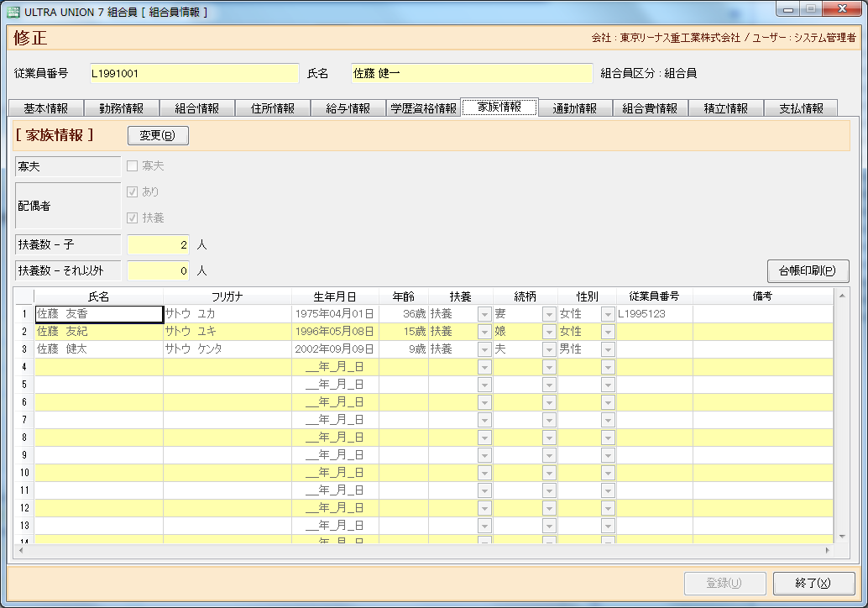Viewport: 868px width, 608px height.
Task: Click birthdate 1975年04月01日
Action: pos(336,314)
